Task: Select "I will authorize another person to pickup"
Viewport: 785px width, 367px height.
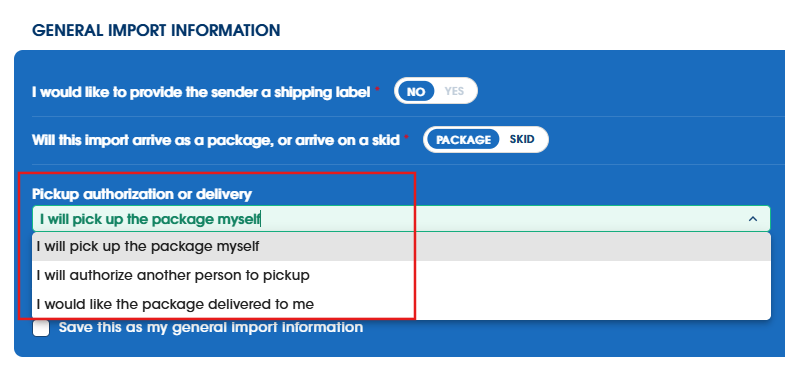Action: (x=401, y=275)
